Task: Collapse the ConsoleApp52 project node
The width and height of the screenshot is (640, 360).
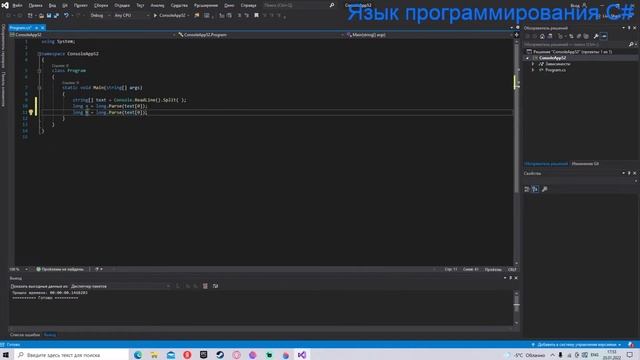Action: coord(527,58)
